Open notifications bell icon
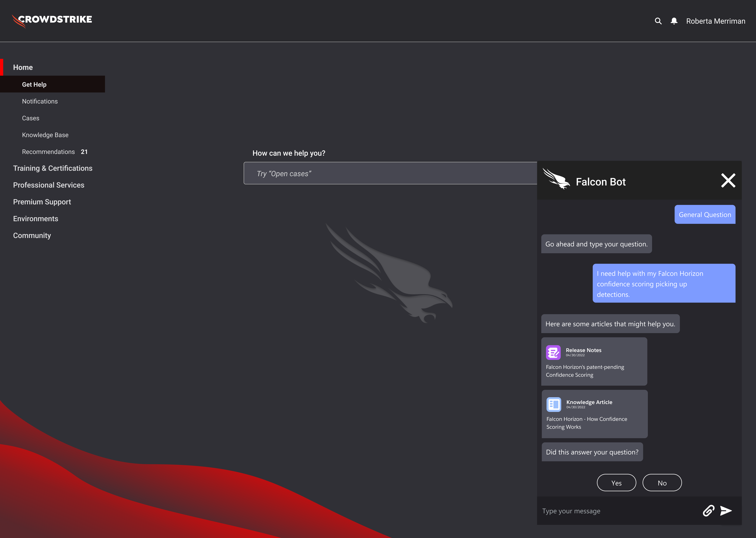This screenshot has width=756, height=538. tap(674, 21)
